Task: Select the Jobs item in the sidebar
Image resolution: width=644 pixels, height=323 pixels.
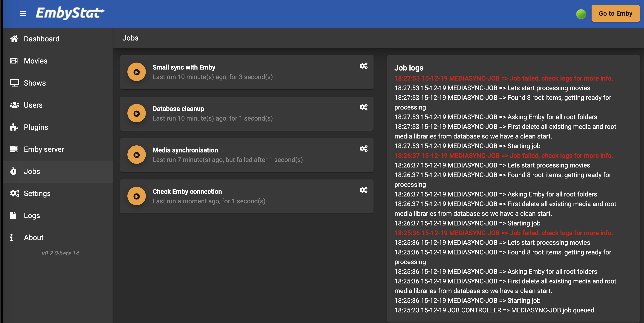Action: (x=32, y=171)
